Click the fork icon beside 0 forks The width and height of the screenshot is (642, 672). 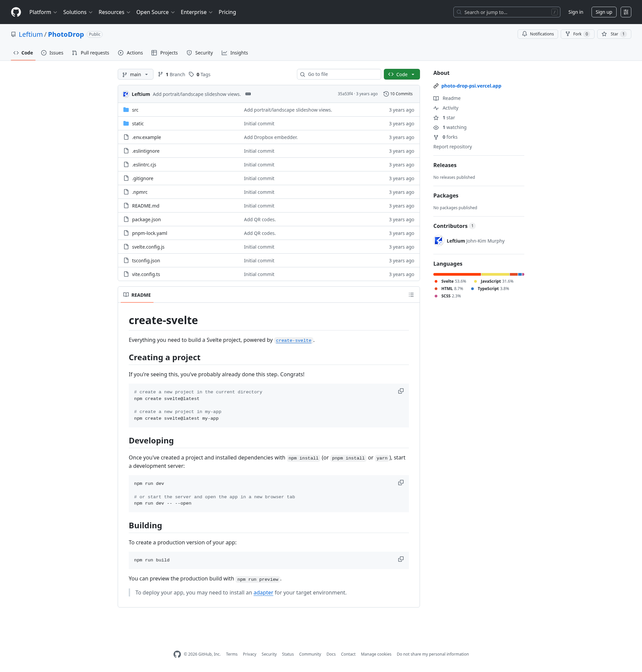coord(436,137)
